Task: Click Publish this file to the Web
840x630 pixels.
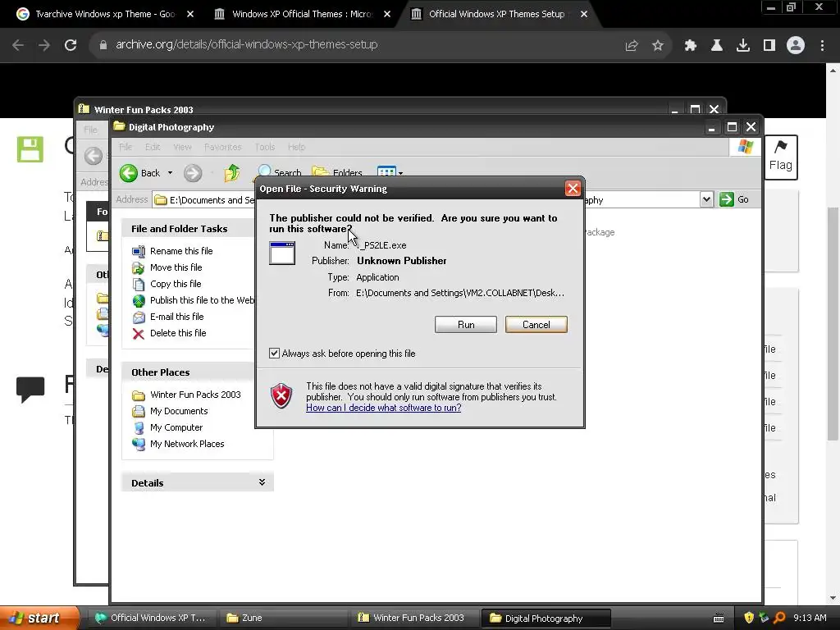Action: coord(202,300)
